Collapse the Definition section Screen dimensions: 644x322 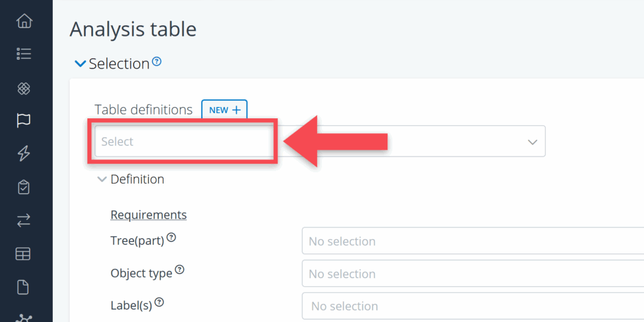tap(102, 179)
